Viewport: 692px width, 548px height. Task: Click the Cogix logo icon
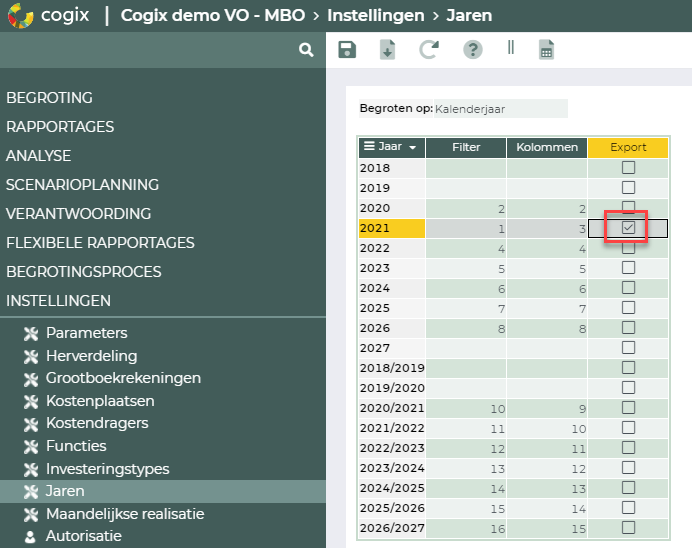click(x=20, y=15)
